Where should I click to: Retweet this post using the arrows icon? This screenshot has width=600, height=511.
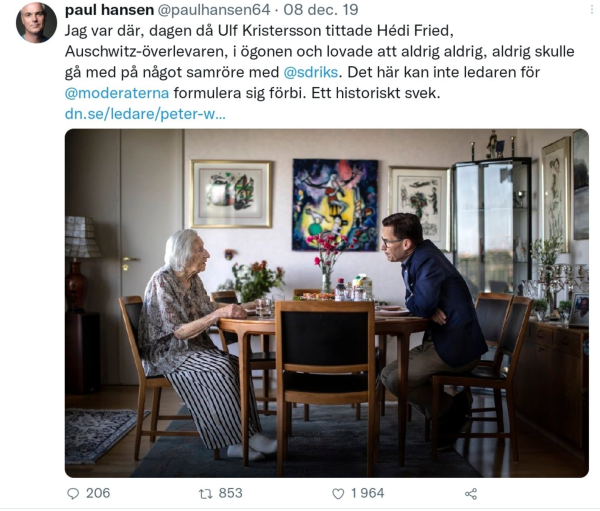[205, 494]
